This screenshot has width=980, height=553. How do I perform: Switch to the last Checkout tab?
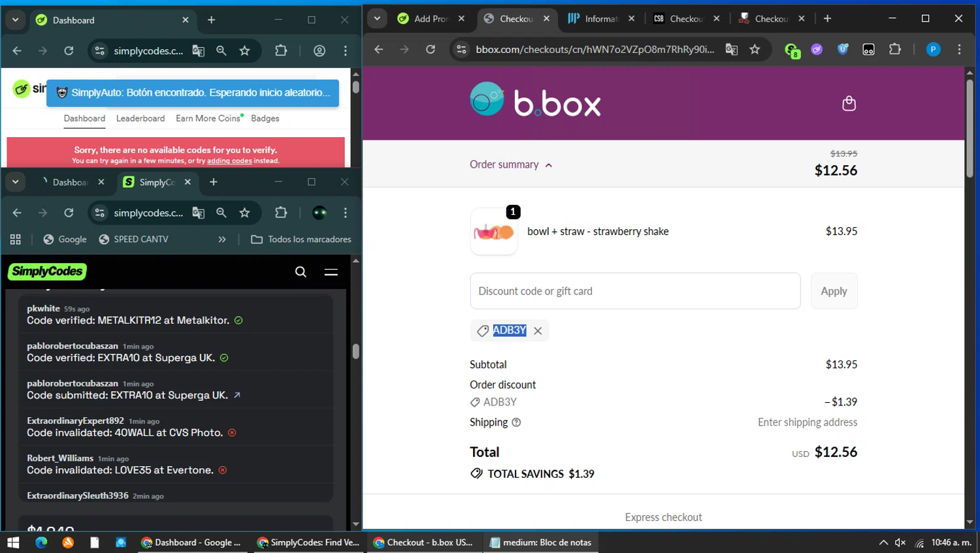point(771,19)
